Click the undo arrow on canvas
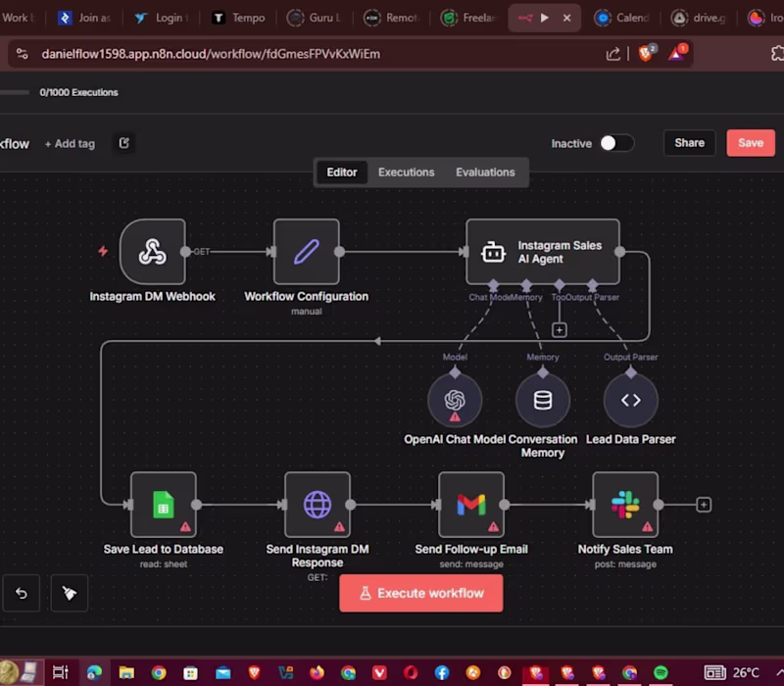Viewport: 784px width, 686px height. click(x=21, y=593)
